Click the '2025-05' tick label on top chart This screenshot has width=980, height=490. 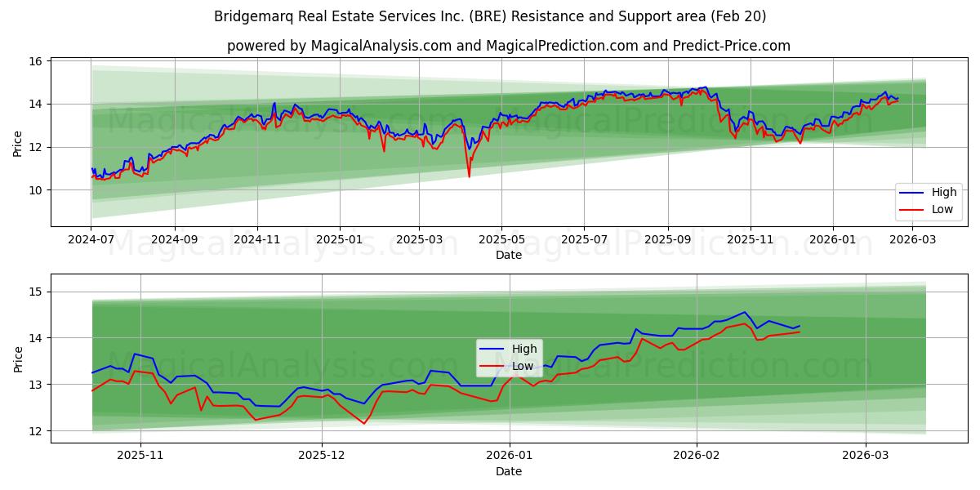pyautogui.click(x=501, y=240)
